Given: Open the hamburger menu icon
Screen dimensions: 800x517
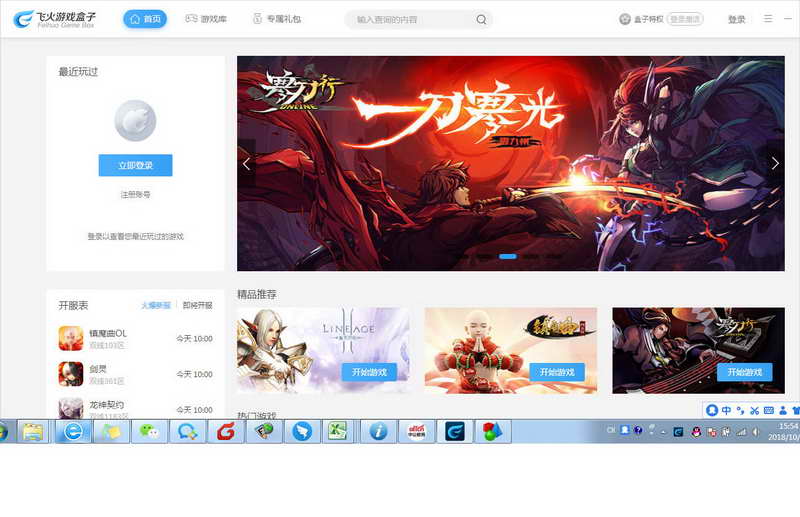Looking at the screenshot, I should [x=768, y=19].
